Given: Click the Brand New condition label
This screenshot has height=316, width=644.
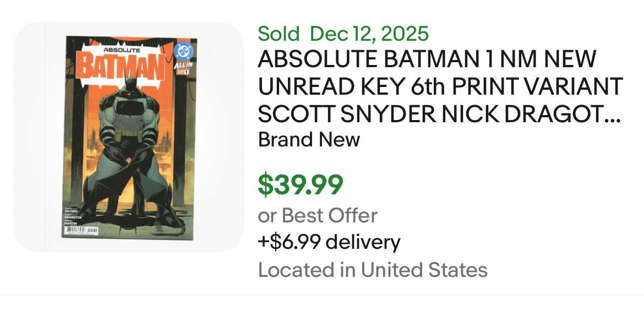Looking at the screenshot, I should click(309, 139).
